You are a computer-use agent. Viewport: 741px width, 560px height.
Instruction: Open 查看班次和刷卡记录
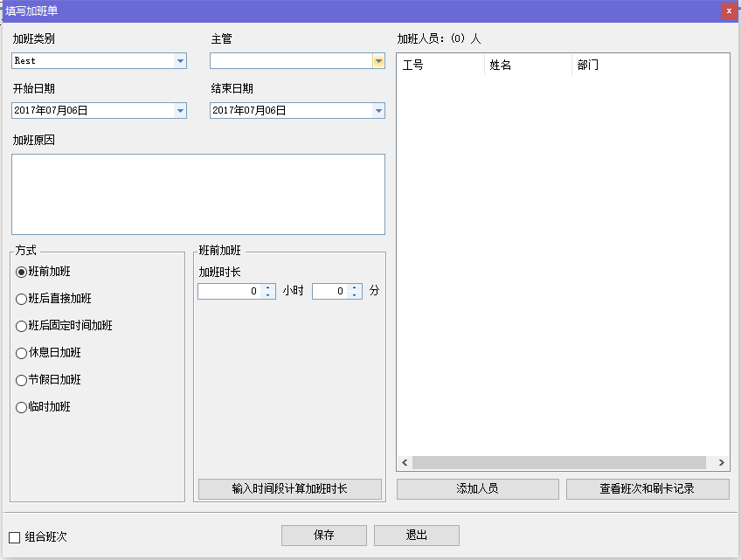point(647,489)
